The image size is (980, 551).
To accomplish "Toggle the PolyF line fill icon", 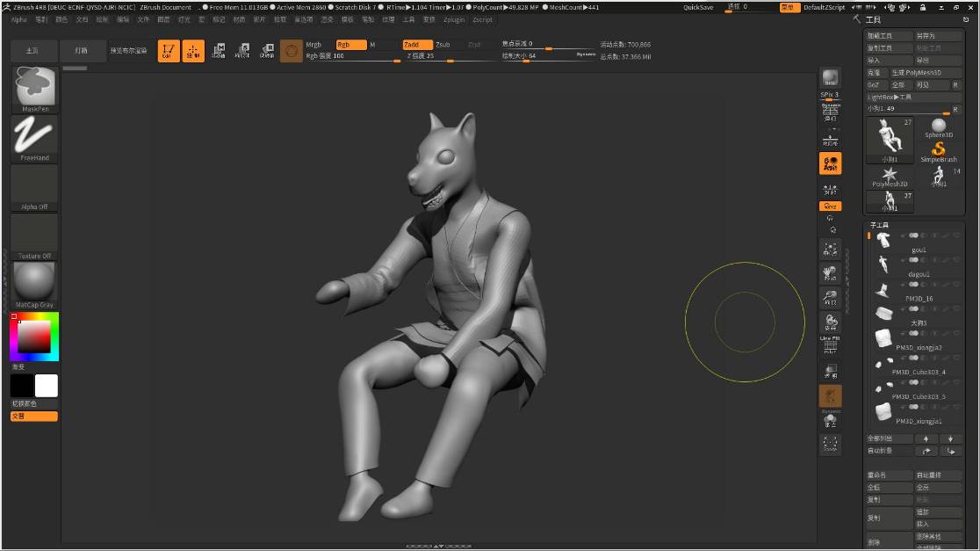I will point(830,346).
